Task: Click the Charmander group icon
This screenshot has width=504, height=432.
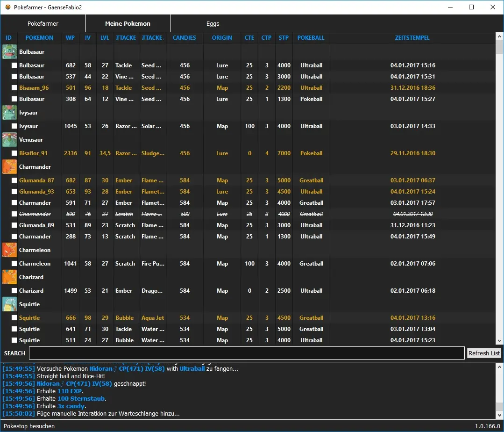Action: (9, 167)
